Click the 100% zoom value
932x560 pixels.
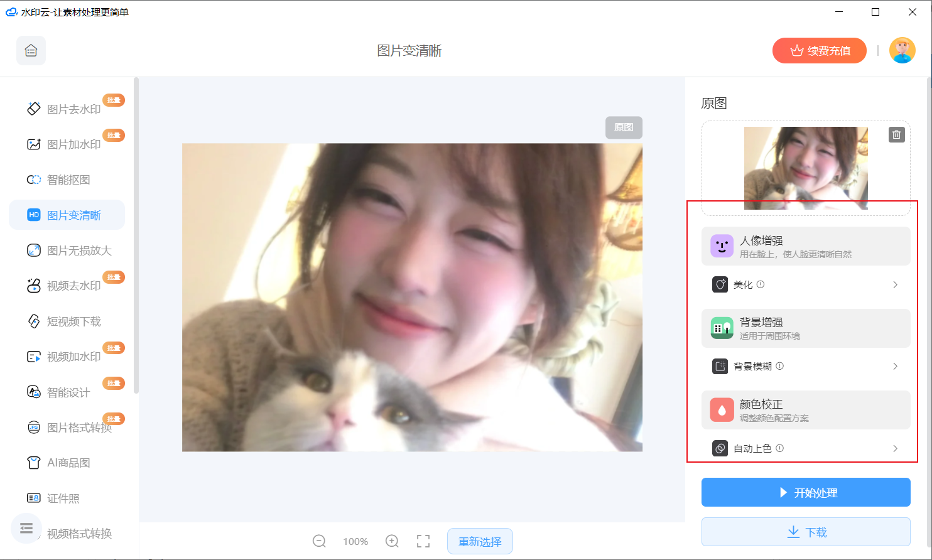point(355,542)
